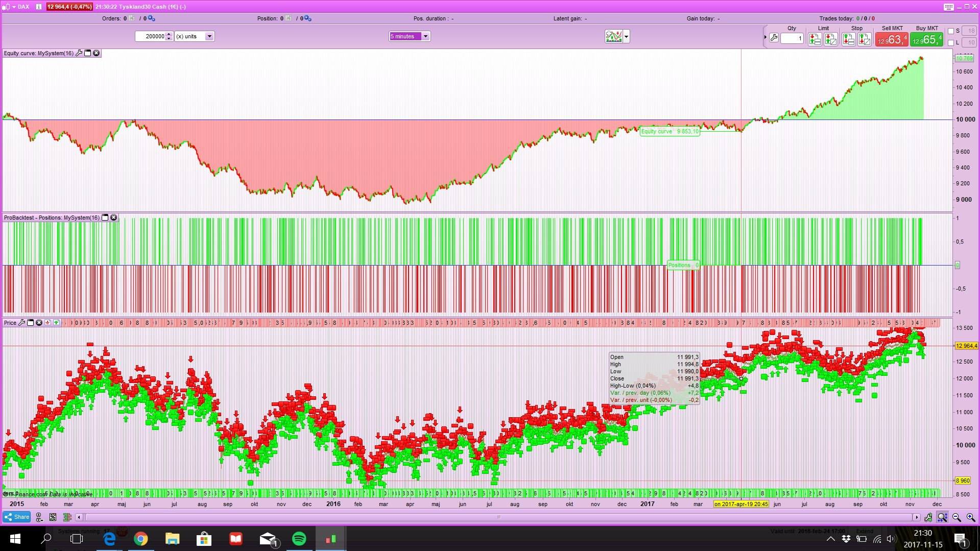Zoom out the chart horizontally

point(957,517)
